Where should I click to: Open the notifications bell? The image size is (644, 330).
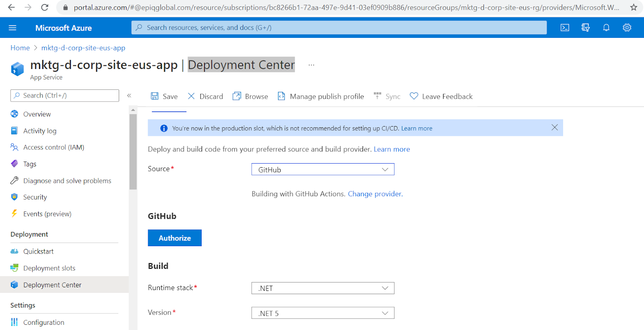tap(606, 27)
